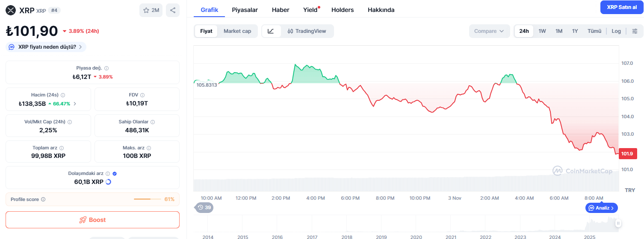The width and height of the screenshot is (644, 239).
Task: Click the Analiz button on chart
Action: tap(602, 208)
